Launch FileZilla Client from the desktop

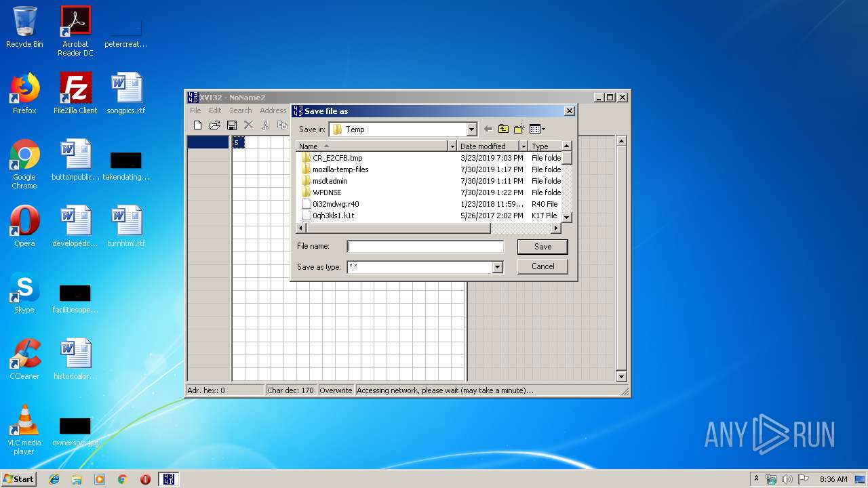pos(75,94)
